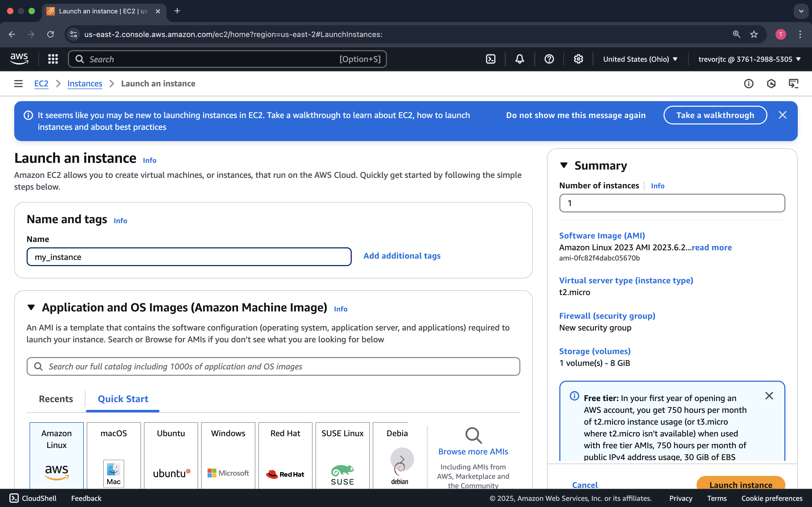The height and width of the screenshot is (507, 812).
Task: Open the notifications bell
Action: (519, 59)
